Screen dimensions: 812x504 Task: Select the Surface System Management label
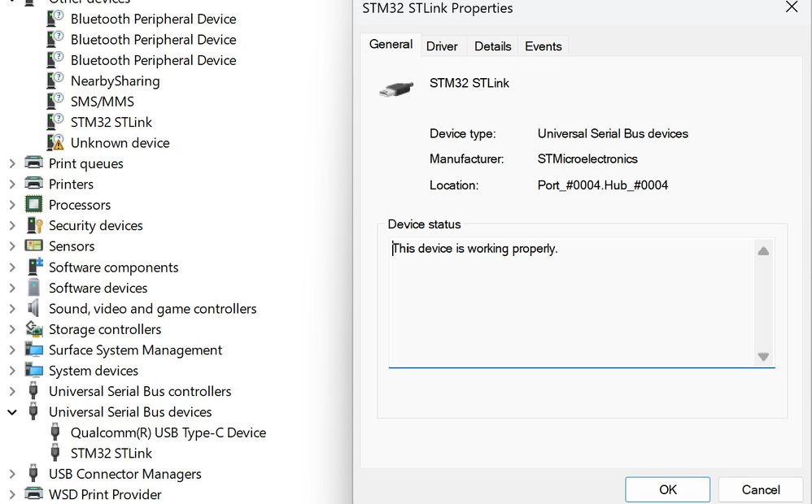tap(135, 350)
